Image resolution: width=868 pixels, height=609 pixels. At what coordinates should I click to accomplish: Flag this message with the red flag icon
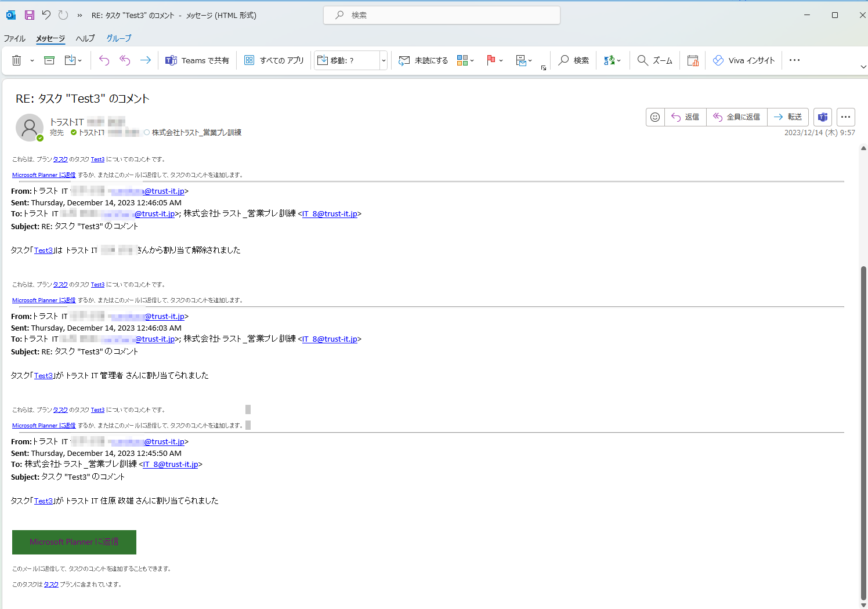tap(491, 60)
